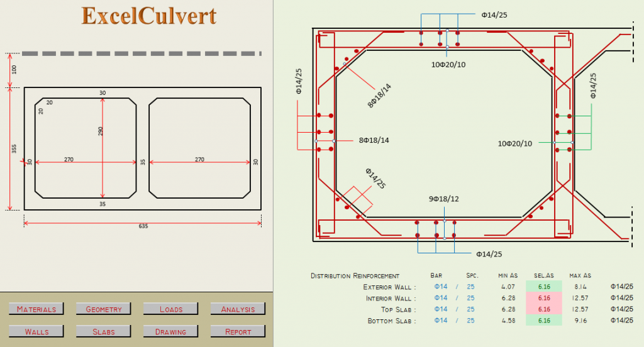Select Top Slab bar size Φ14
Screen dimensions: 644x347
(441, 309)
